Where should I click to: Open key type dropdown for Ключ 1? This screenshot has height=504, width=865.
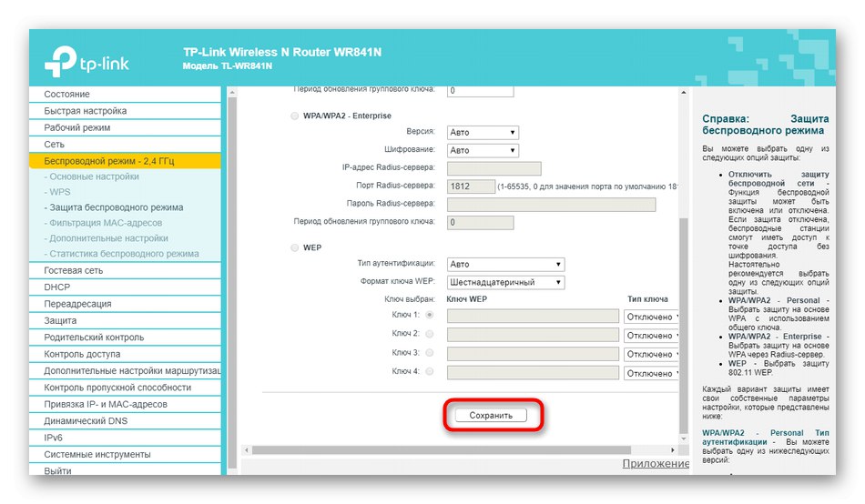[651, 318]
